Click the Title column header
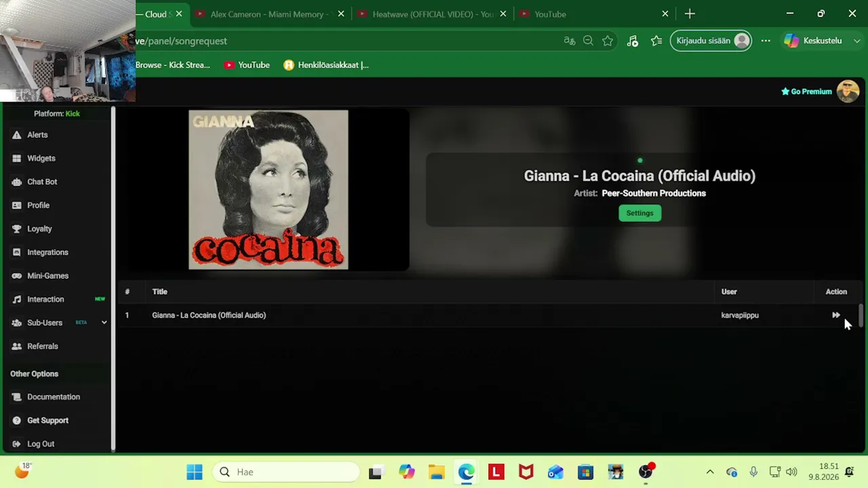 (159, 291)
